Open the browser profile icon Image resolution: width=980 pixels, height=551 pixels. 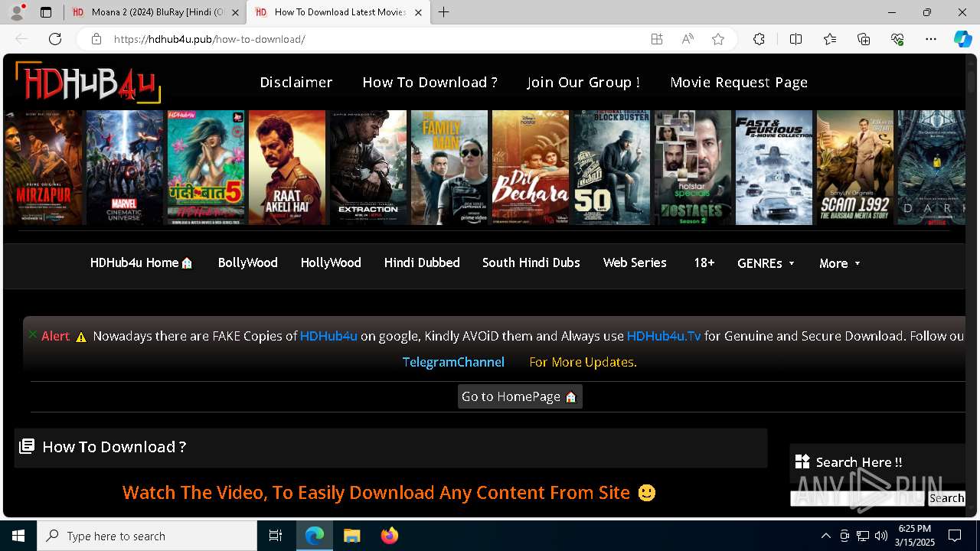click(x=17, y=12)
